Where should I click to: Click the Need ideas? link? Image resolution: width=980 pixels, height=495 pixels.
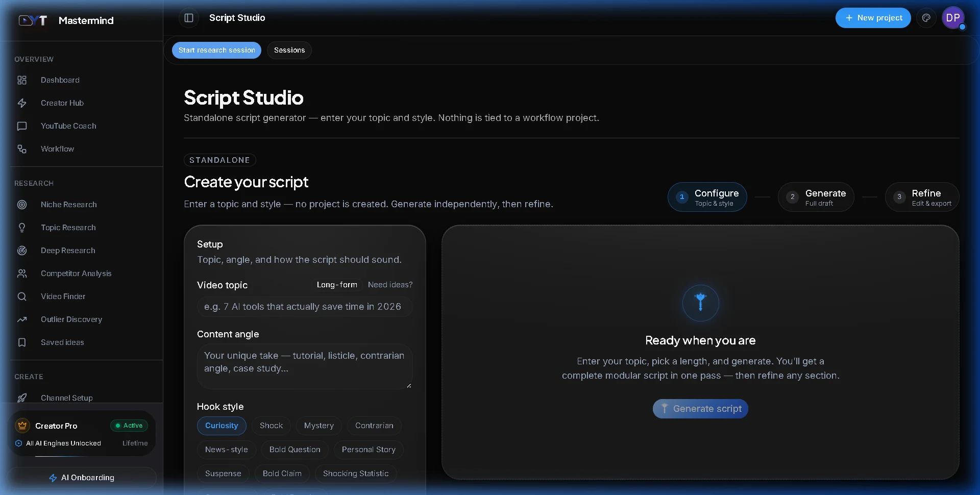390,285
